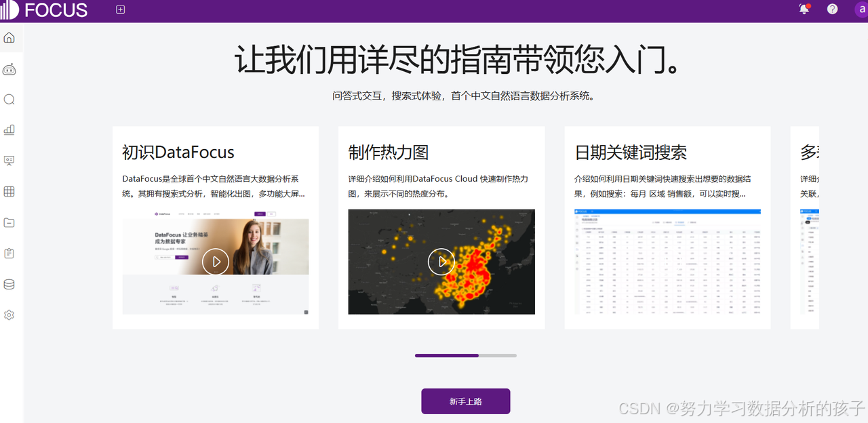
Task: Open the Search icon in sidebar
Action: point(9,100)
